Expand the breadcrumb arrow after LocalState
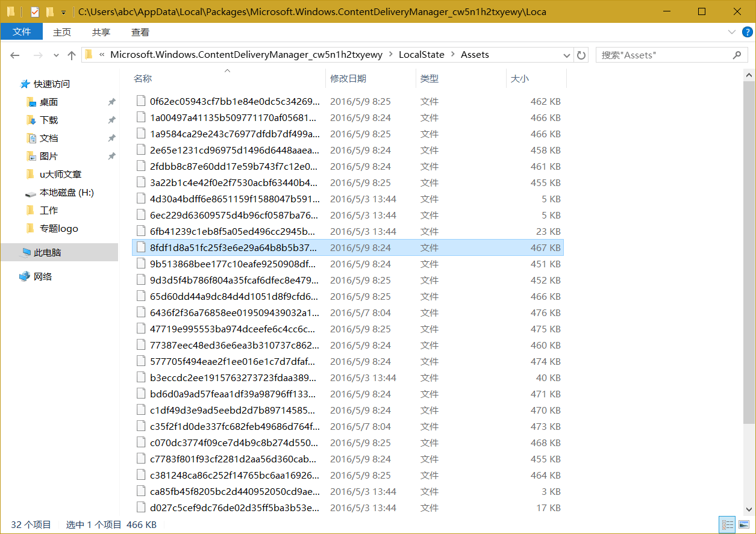The width and height of the screenshot is (756, 534). (453, 55)
